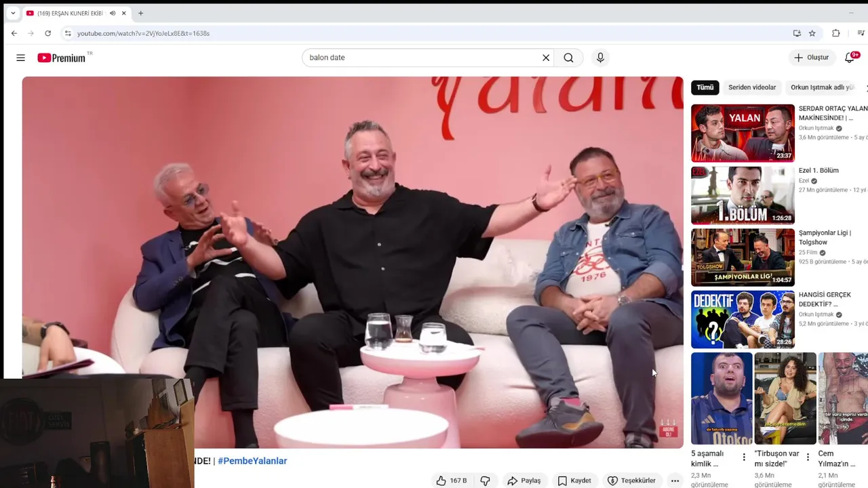Open HANGİSİ GERÇEK DEDEKTİF thumbnail
Viewport: 868px width, 488px height.
(743, 319)
